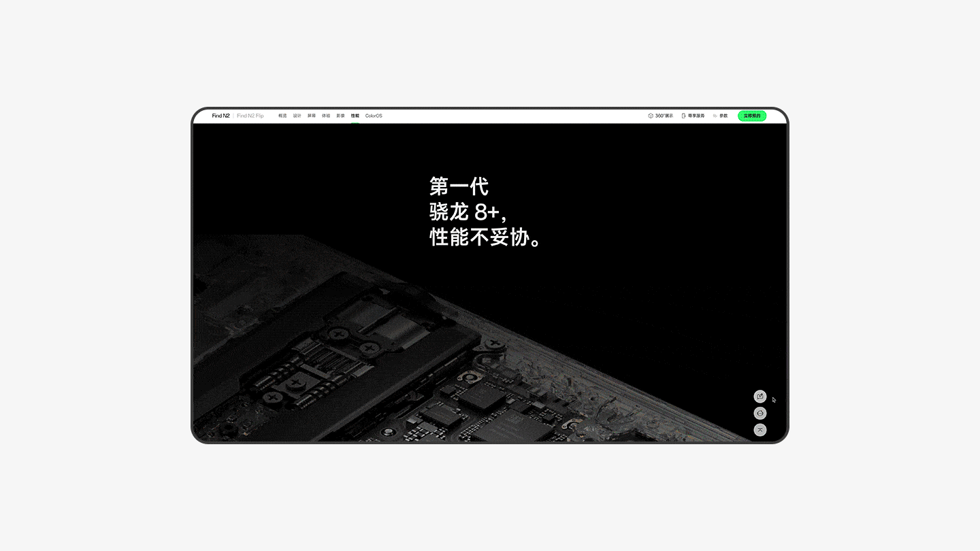Viewport: 980px width, 551px height.
Task: Open the customer support chat icon
Action: pyautogui.click(x=760, y=414)
